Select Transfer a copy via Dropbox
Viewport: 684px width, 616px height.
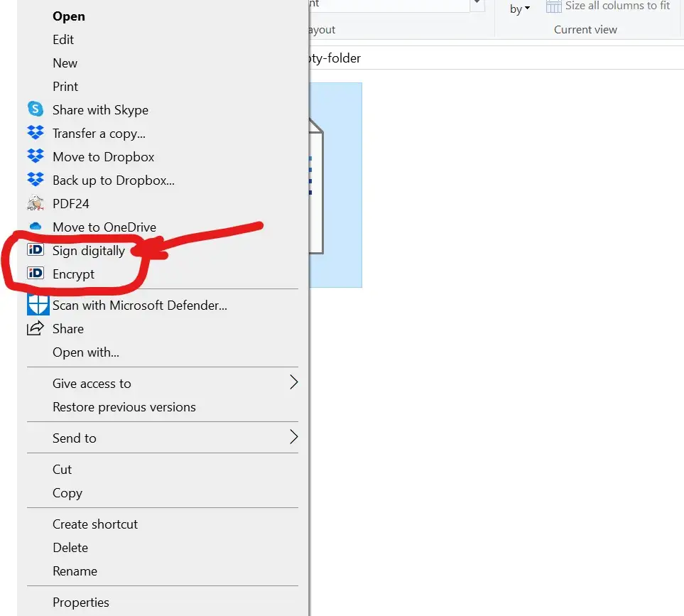pyautogui.click(x=99, y=133)
